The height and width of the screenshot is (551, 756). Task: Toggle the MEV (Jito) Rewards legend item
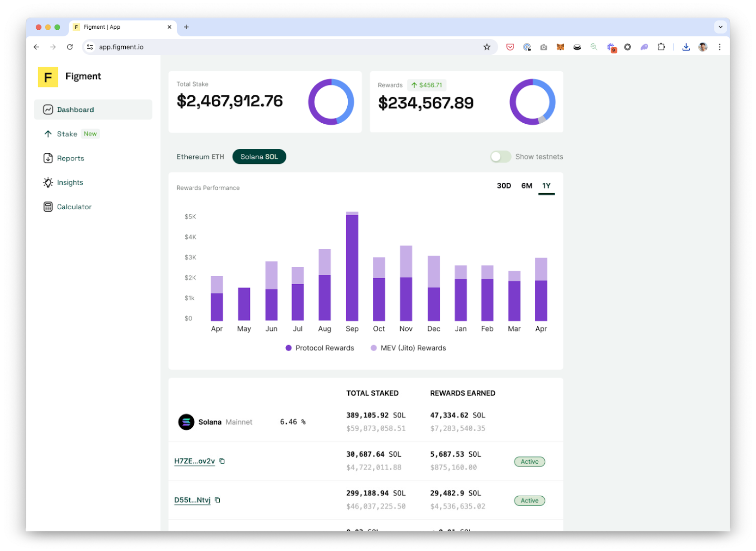coord(408,348)
